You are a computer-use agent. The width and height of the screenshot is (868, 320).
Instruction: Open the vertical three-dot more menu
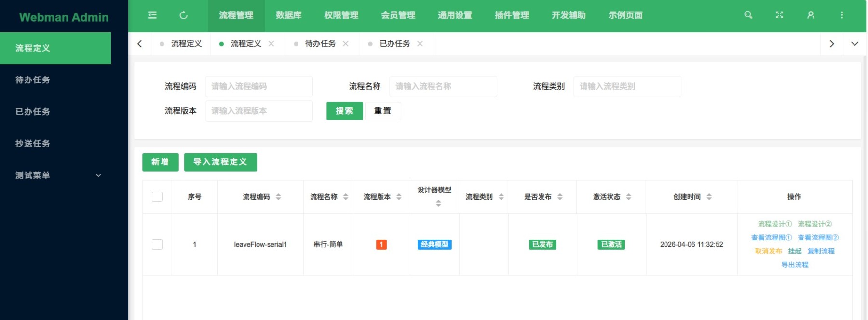click(x=842, y=15)
